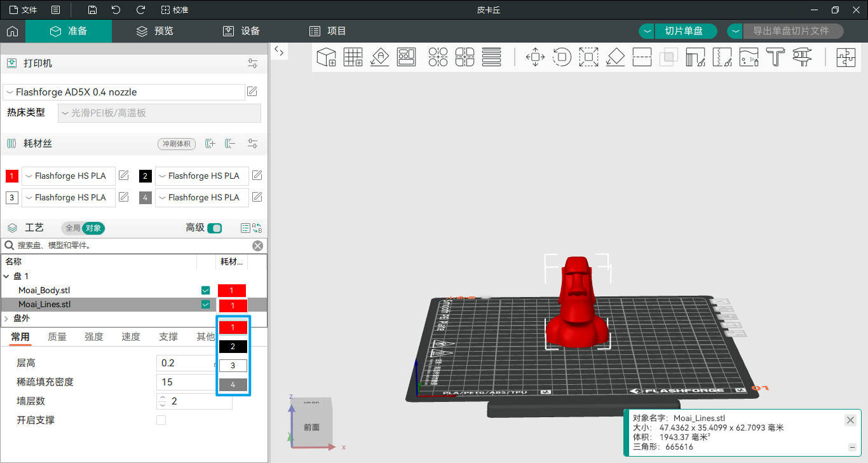
Task: Click the Arrange all objects icon
Action: (406, 57)
